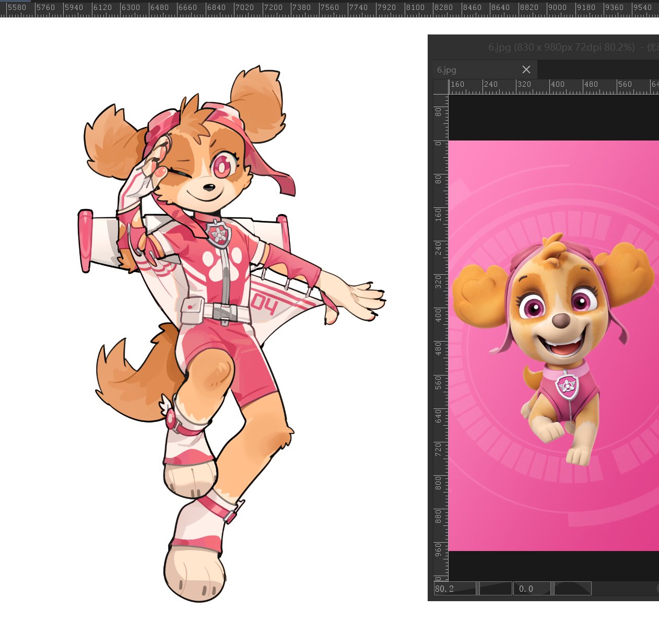Close the 6.jpg tab
Image resolution: width=659 pixels, height=644 pixels.
[x=526, y=69]
